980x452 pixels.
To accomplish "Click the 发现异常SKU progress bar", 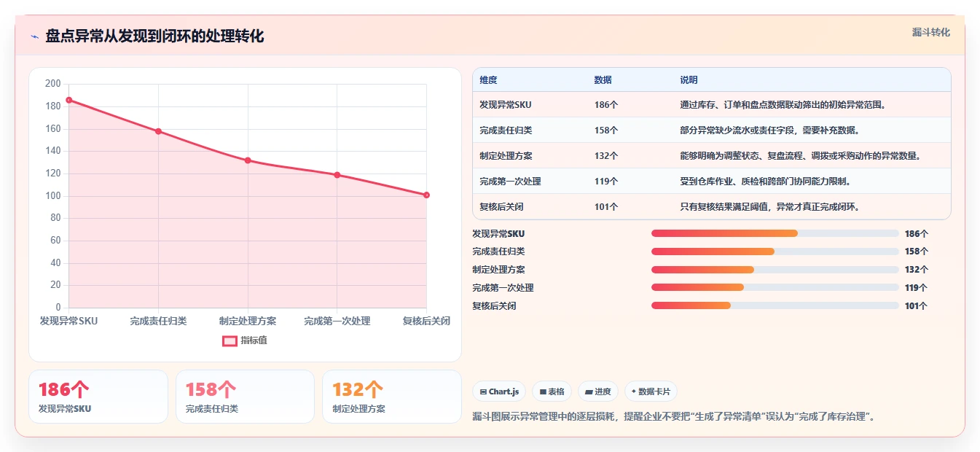I will coord(775,233).
